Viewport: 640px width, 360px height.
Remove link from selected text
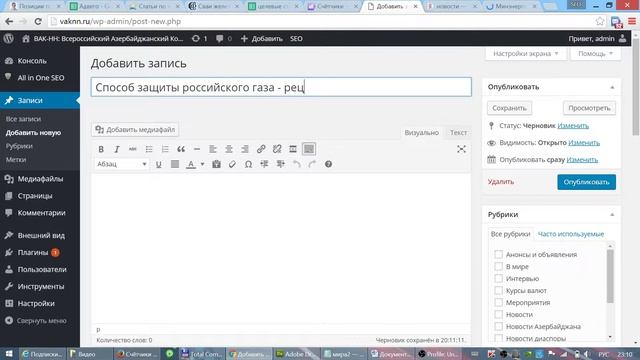click(277, 149)
